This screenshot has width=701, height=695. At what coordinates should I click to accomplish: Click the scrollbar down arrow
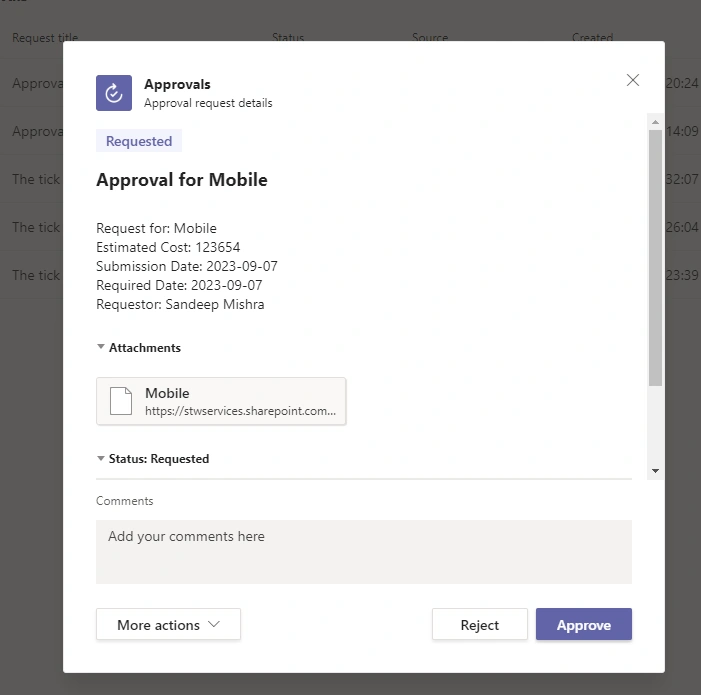pos(655,471)
